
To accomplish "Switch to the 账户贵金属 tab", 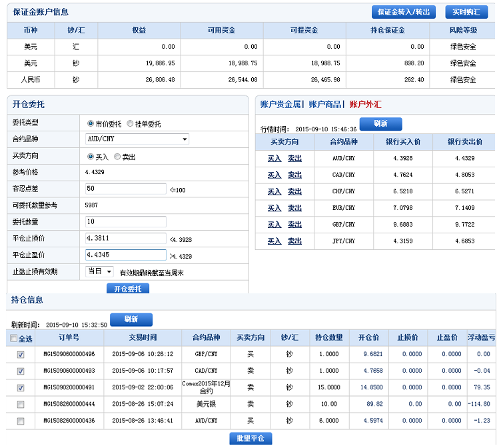I will [280, 105].
